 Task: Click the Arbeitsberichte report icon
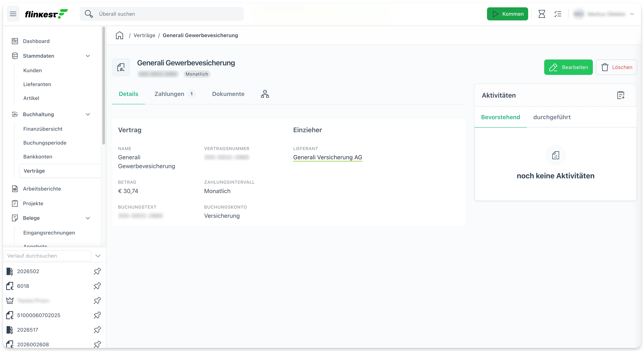[x=15, y=189]
